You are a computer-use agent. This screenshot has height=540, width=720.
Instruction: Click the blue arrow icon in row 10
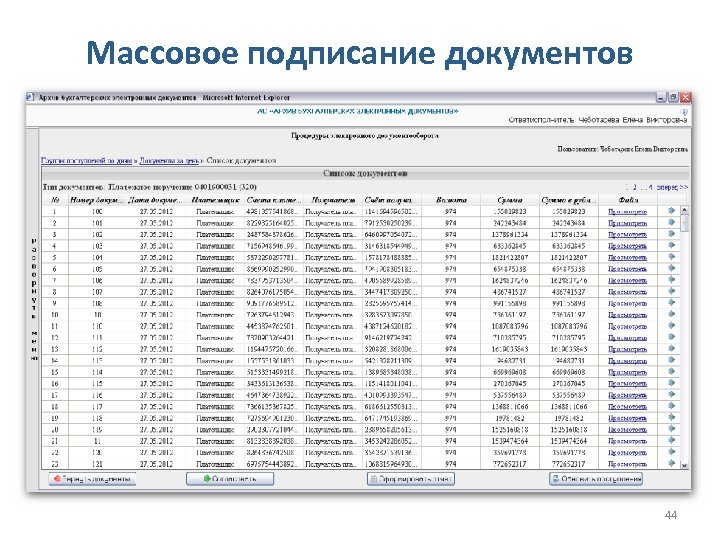pyautogui.click(x=671, y=314)
